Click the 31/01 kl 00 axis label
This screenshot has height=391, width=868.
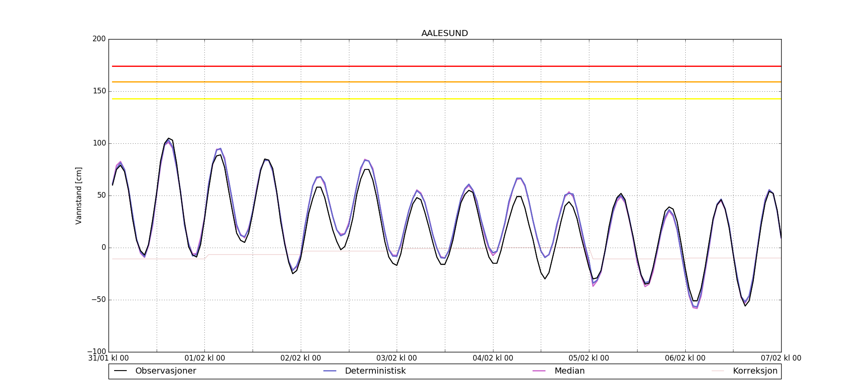coord(108,358)
